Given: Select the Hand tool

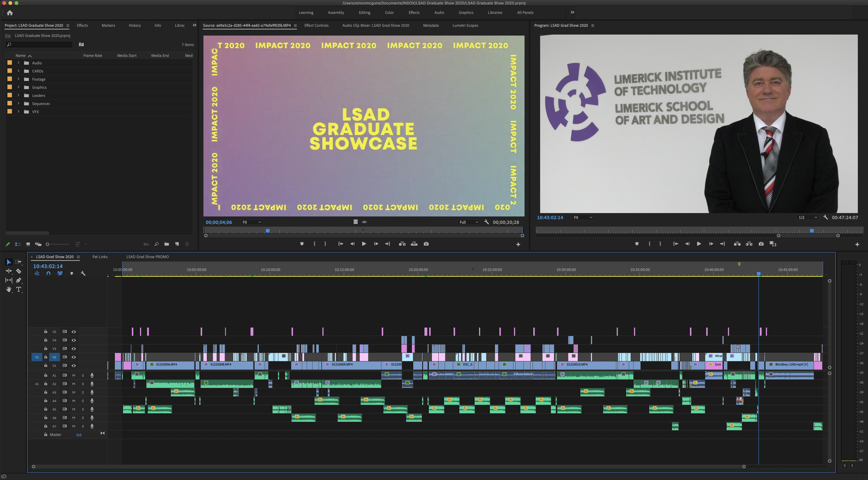Looking at the screenshot, I should pos(8,289).
